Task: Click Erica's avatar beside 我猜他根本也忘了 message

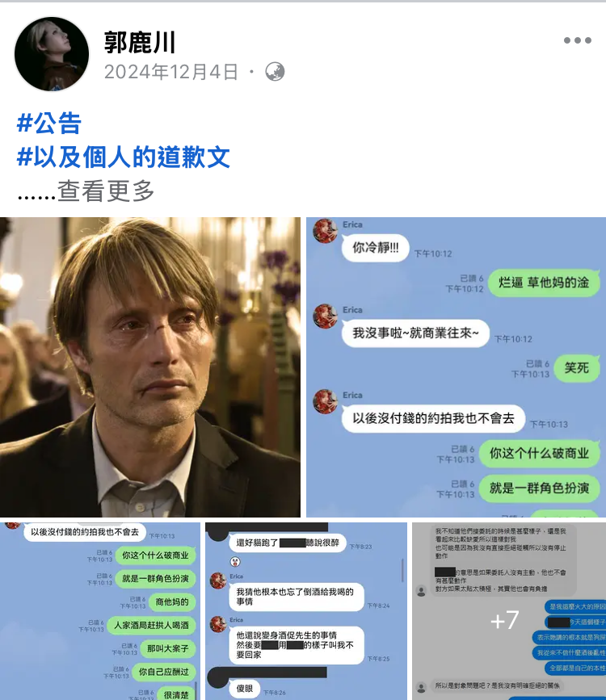Action: coord(218,581)
